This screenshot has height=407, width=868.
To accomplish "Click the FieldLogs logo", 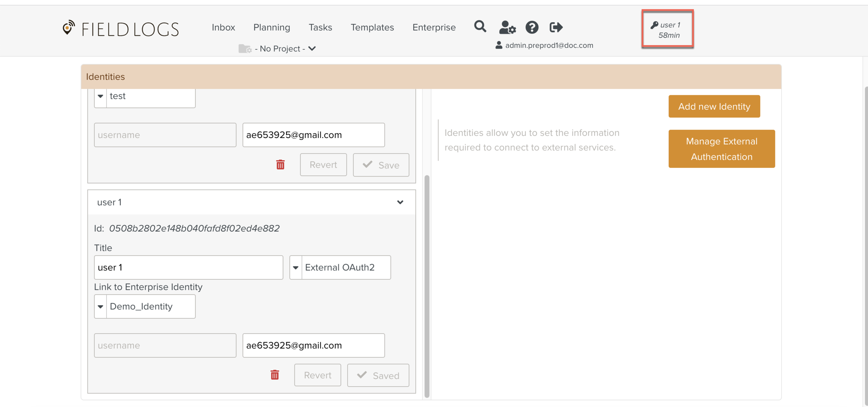I will tap(120, 29).
